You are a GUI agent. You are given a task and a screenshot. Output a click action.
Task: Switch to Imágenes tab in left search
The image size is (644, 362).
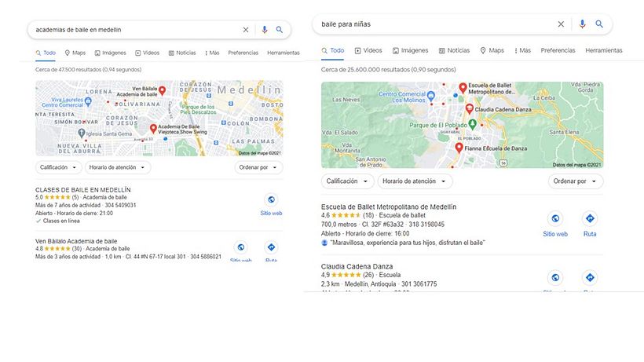(x=110, y=53)
